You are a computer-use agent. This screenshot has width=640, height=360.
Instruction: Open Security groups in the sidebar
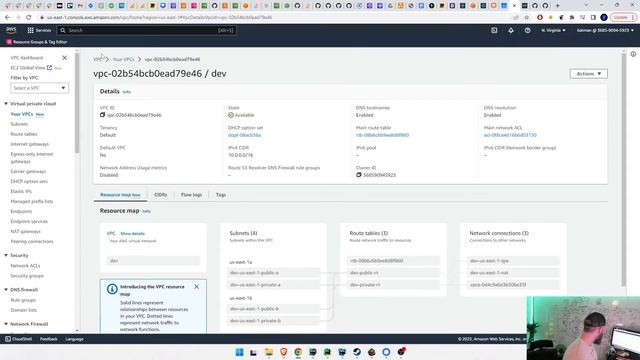(27, 276)
